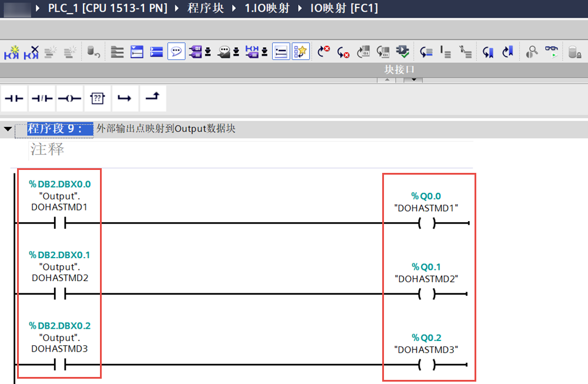
Task: Click the delete network icon
Action: tap(31, 52)
